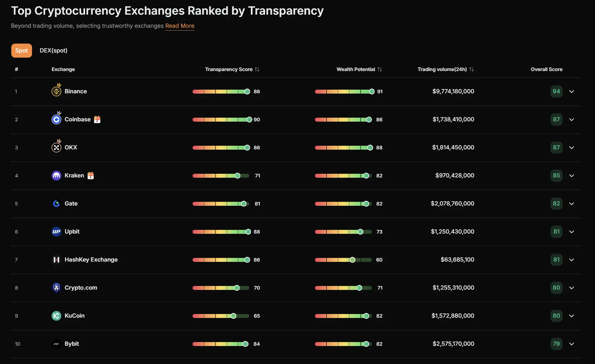Click Upbit's wealth potential bar
595x364 pixels.
pyautogui.click(x=343, y=232)
